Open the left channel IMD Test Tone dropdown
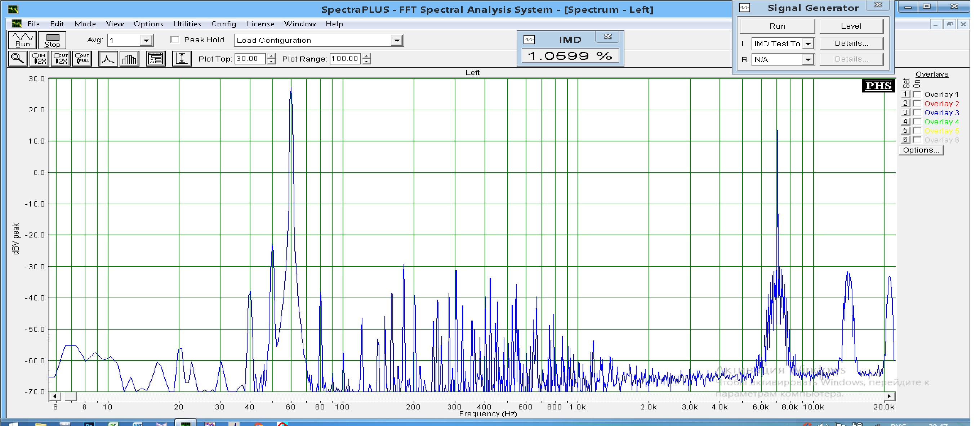The image size is (980, 426). [808, 44]
